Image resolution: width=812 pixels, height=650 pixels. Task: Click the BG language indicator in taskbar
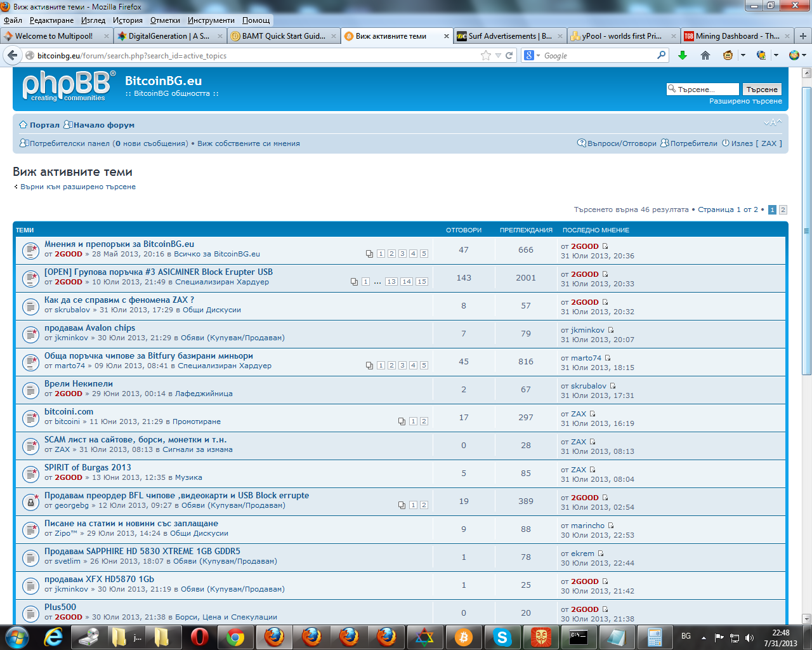[686, 636]
